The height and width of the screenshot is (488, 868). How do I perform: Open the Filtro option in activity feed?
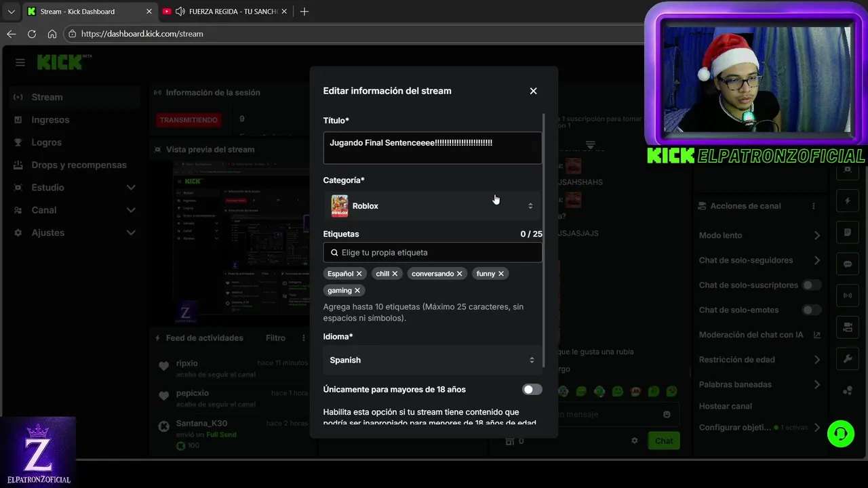pos(275,338)
